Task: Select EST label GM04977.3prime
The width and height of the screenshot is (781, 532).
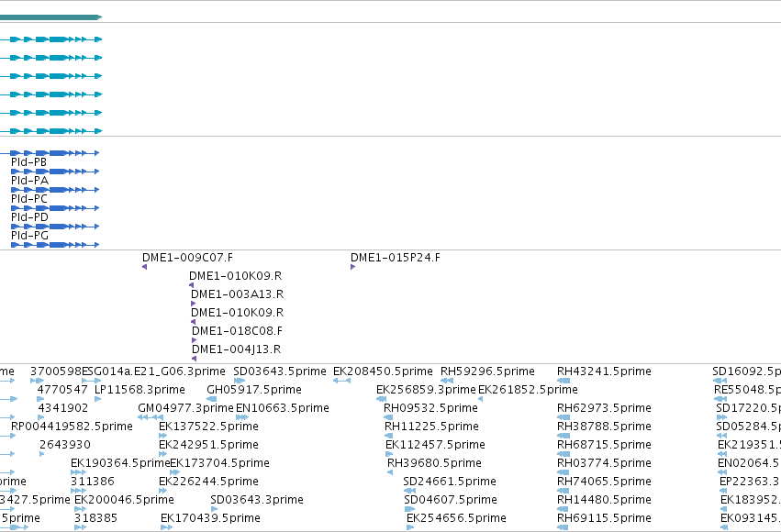Action: tap(185, 408)
